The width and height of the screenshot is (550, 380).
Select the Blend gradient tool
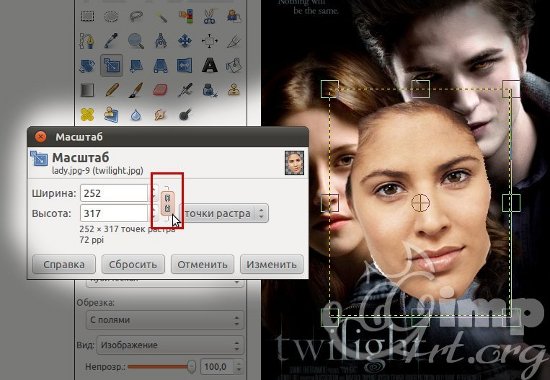pos(87,90)
